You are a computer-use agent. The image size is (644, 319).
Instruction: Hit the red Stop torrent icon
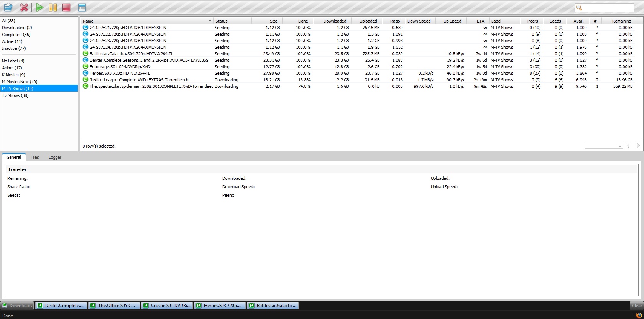[66, 7]
